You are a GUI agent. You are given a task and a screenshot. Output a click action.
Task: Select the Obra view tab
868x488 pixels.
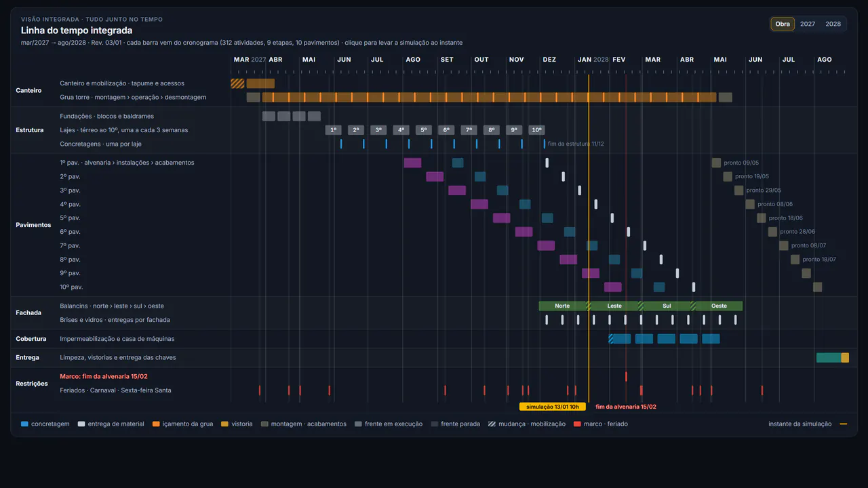(x=783, y=24)
